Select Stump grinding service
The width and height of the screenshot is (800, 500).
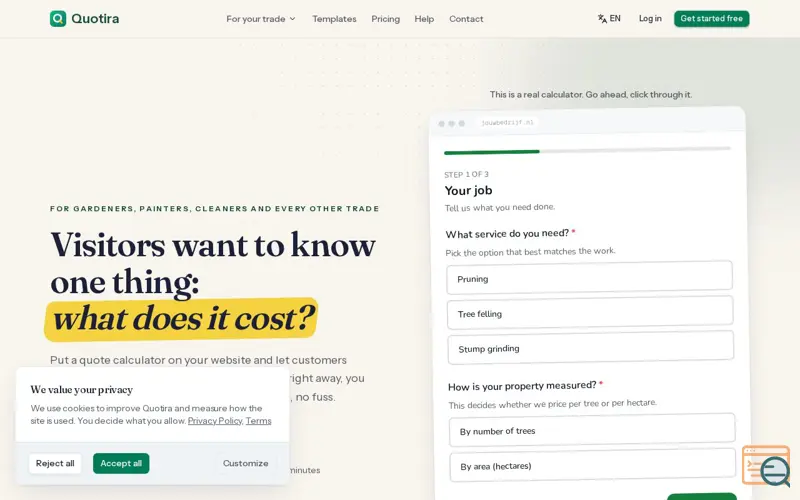click(x=591, y=347)
